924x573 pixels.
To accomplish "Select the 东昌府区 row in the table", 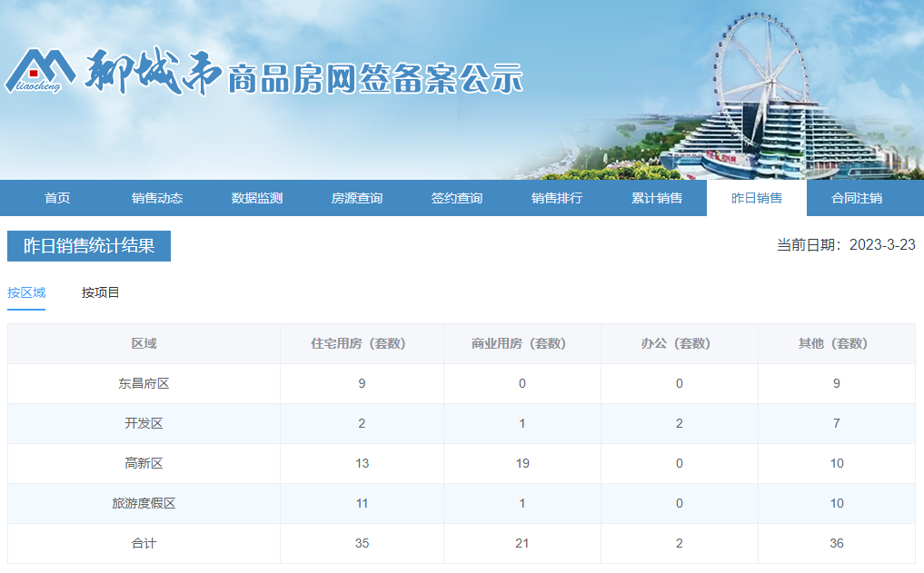I will coord(144,383).
